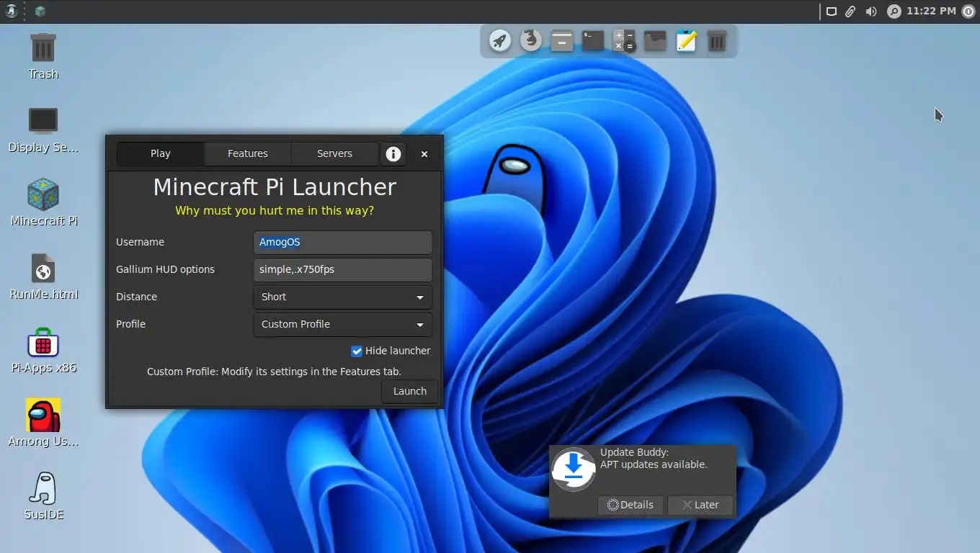Switch to the Servers tab

coord(334,154)
